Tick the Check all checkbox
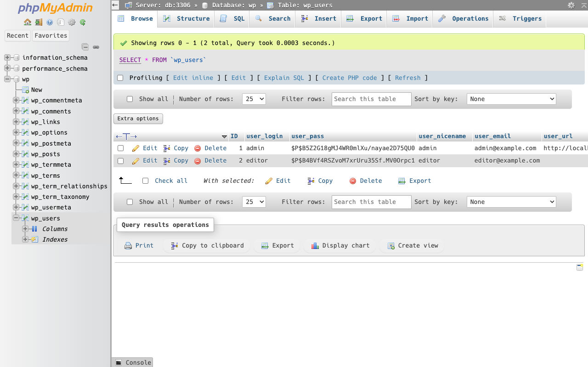Image resolution: width=588 pixels, height=367 pixels. (145, 181)
